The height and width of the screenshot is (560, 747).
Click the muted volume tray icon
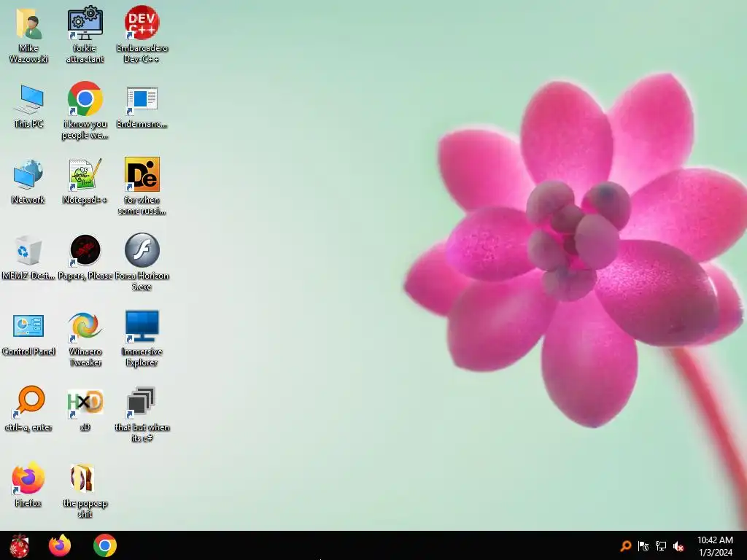678,545
